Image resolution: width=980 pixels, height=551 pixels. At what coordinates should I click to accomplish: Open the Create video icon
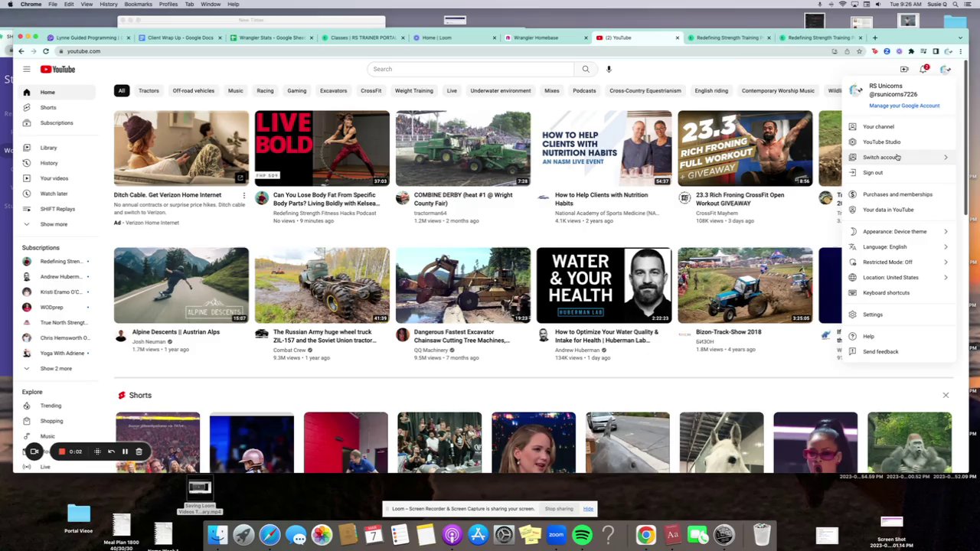coord(904,69)
